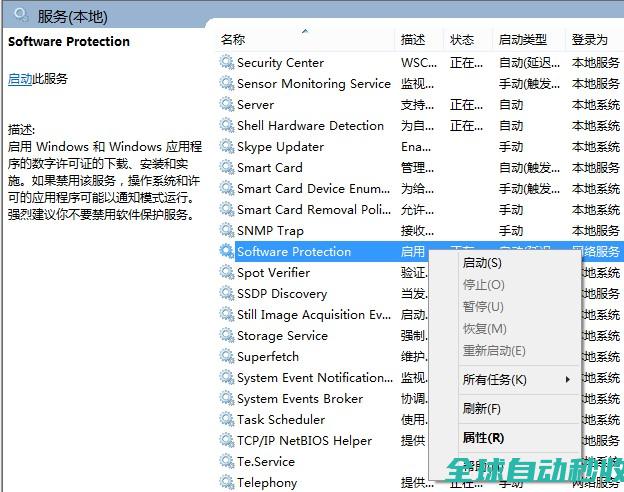The height and width of the screenshot is (492, 624).
Task: Sort services by the 名称 column header
Action: 233,39
